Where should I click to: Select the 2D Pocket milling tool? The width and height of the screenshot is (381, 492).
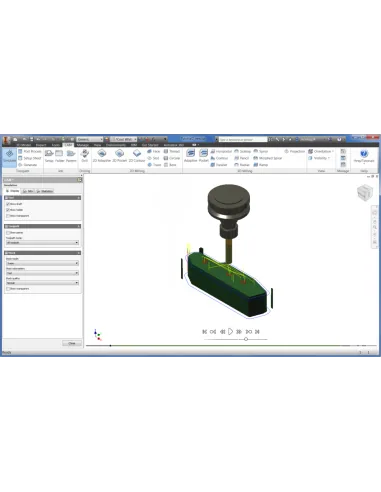tap(119, 156)
